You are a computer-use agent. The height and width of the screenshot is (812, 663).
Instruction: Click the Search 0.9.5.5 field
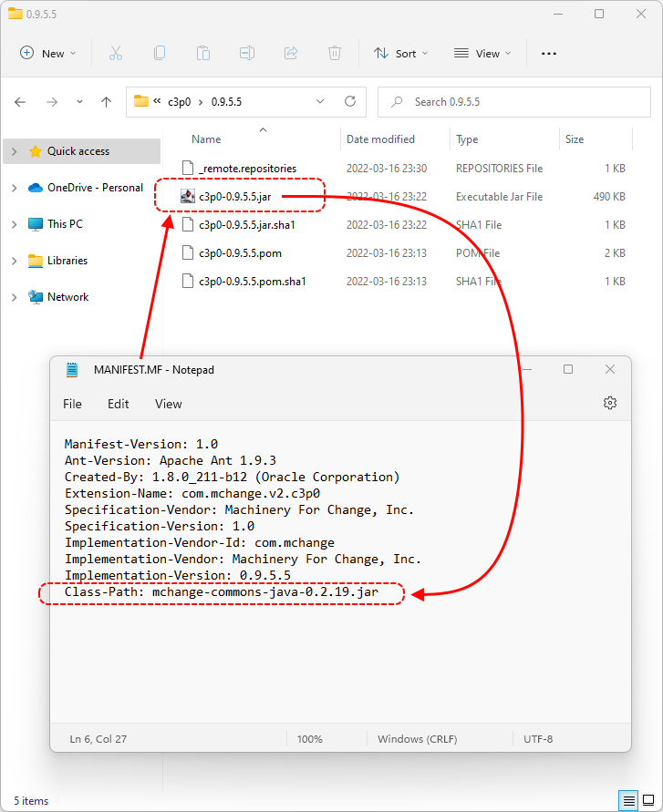pos(514,102)
